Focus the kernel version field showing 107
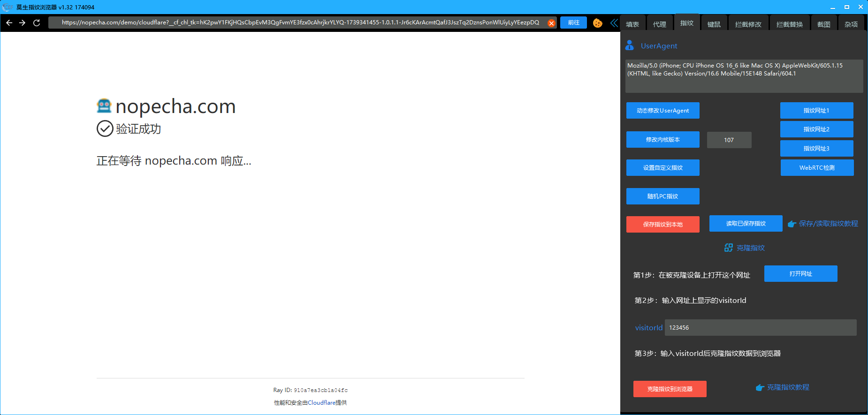 click(729, 140)
